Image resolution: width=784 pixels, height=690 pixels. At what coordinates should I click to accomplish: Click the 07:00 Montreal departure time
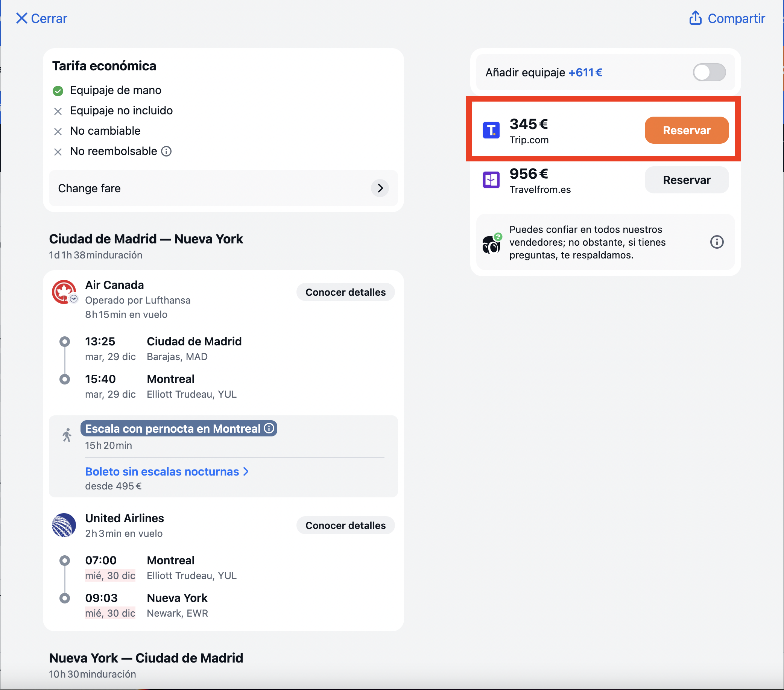[101, 560]
